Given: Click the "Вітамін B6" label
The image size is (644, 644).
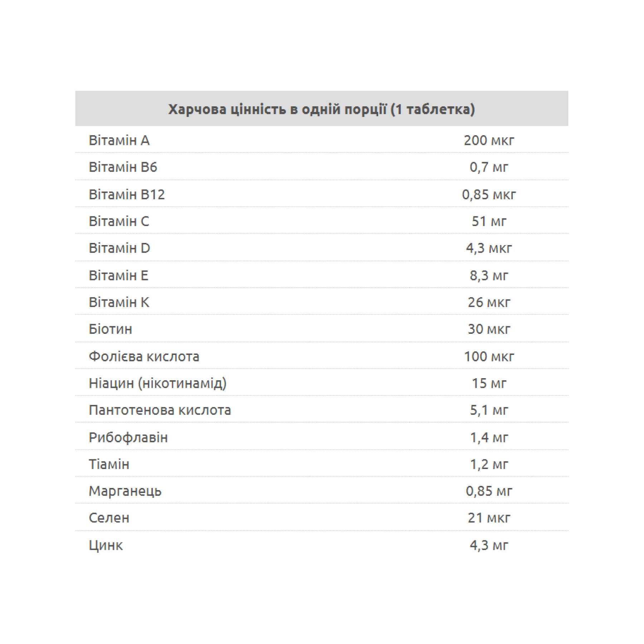Looking at the screenshot, I should click(123, 167).
